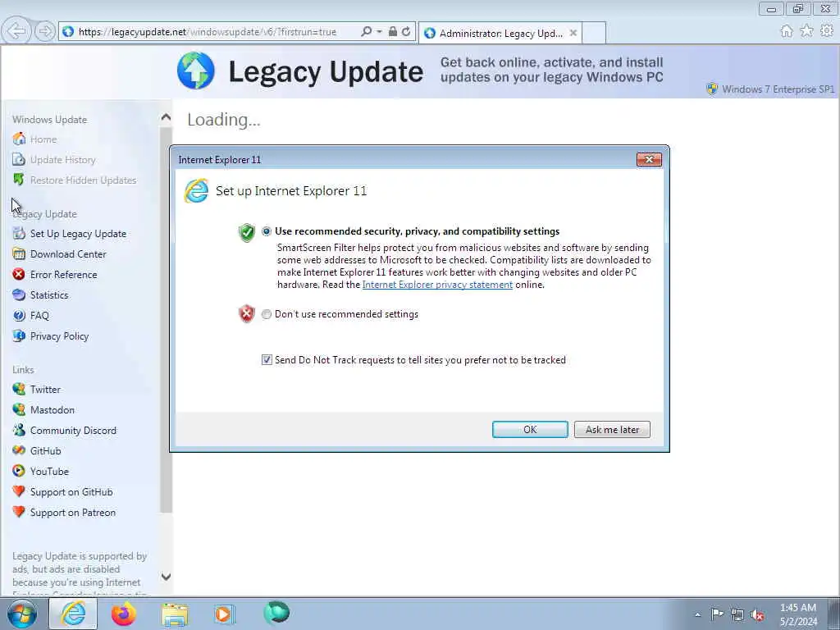840x630 pixels.
Task: Click the Ask me later button
Action: (x=612, y=430)
